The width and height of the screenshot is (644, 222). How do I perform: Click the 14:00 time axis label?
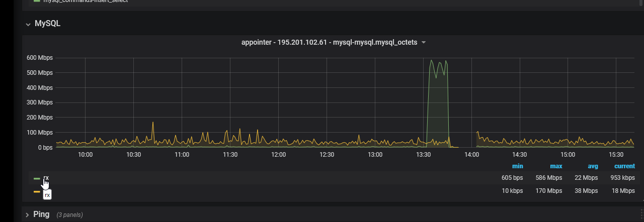tap(471, 155)
